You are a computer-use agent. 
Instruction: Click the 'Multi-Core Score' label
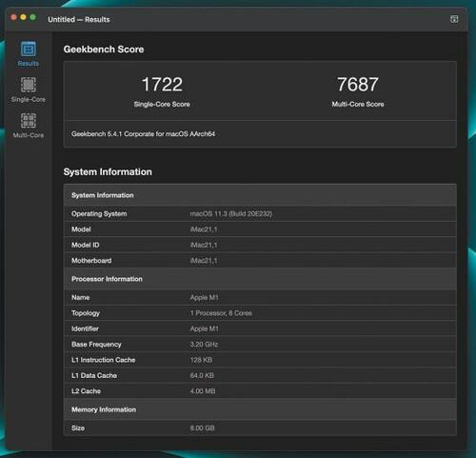[358, 104]
